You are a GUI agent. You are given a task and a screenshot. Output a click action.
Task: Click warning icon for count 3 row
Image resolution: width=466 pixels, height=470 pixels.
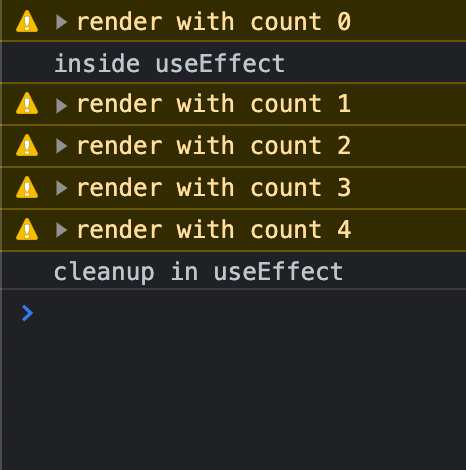tap(27, 188)
